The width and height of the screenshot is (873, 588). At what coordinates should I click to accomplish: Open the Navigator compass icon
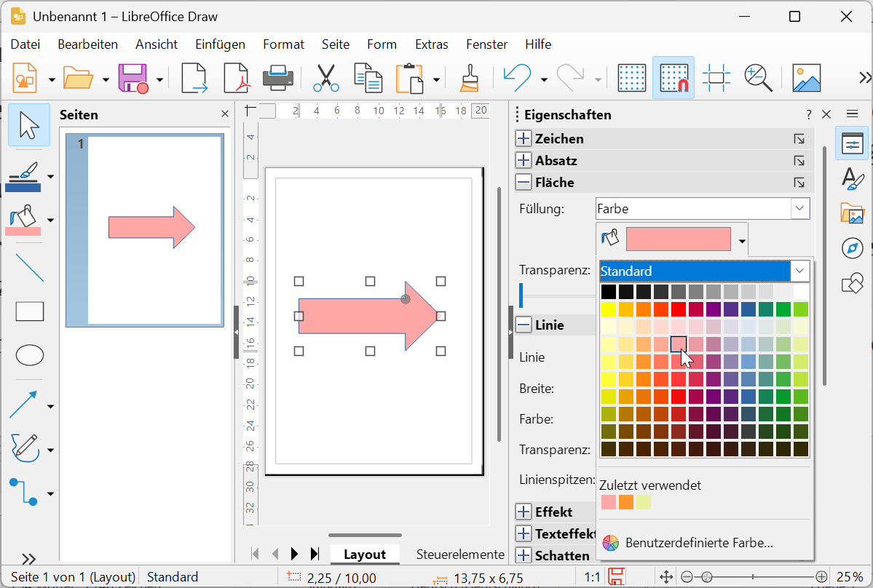pyautogui.click(x=851, y=248)
